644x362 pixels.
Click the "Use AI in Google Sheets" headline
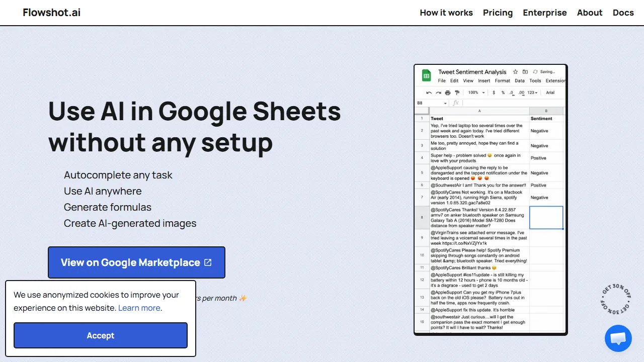tap(195, 111)
